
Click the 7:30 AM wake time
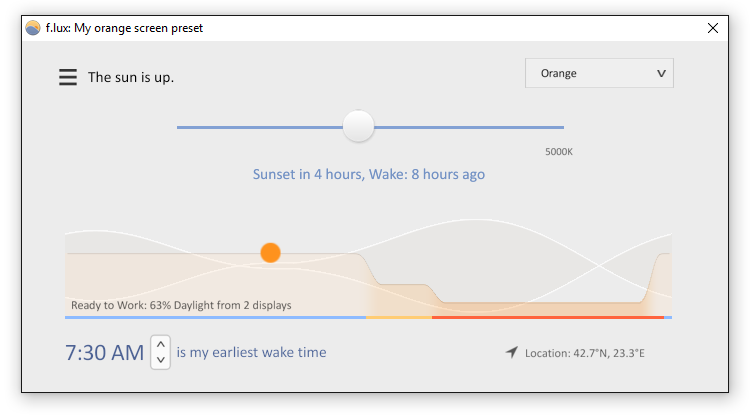coord(104,353)
